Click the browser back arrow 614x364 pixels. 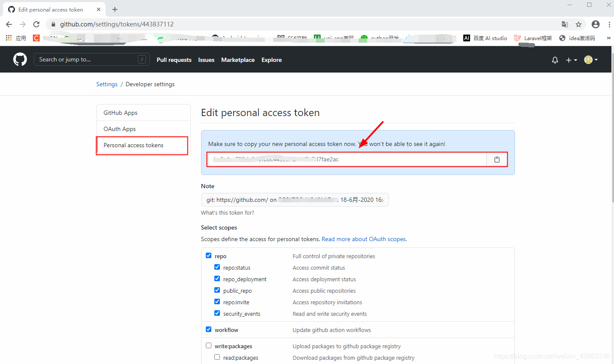[x=9, y=24]
